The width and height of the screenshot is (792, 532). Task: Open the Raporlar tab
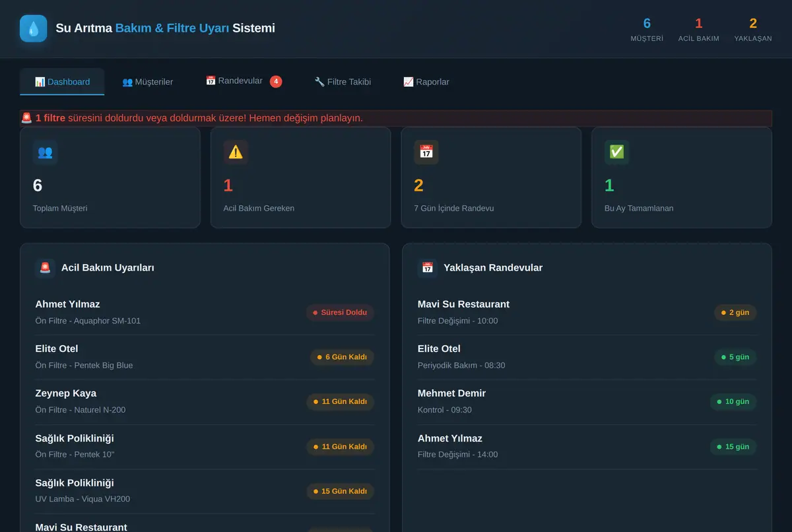426,82
